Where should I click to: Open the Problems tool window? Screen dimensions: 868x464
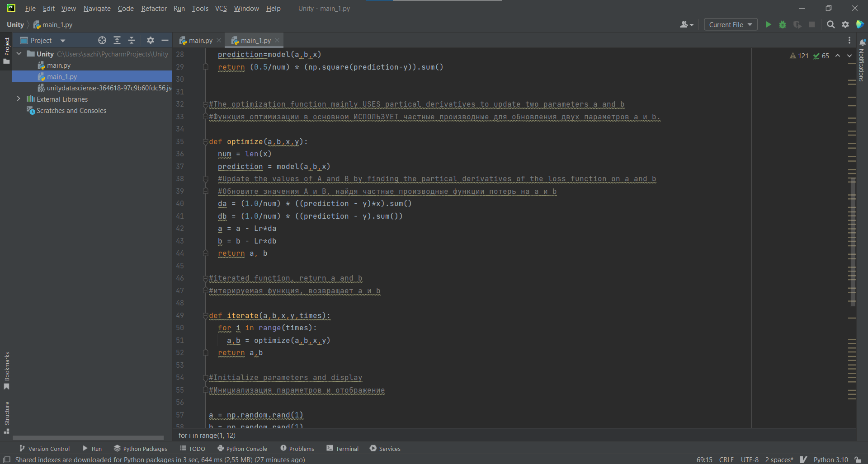[x=297, y=448]
